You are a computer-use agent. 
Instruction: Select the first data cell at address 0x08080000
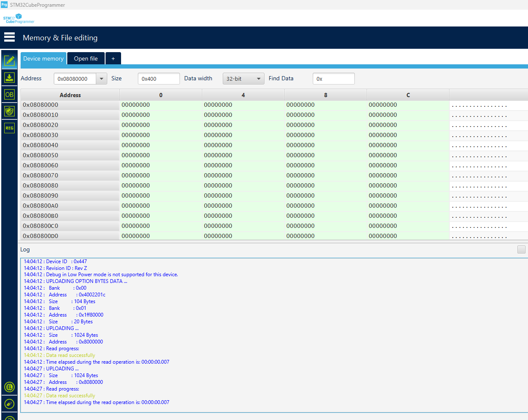click(x=160, y=105)
